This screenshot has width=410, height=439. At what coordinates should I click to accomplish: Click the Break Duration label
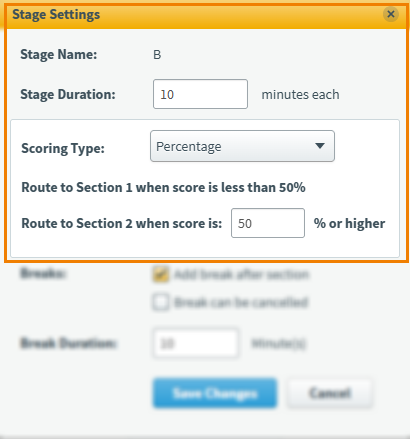point(68,343)
